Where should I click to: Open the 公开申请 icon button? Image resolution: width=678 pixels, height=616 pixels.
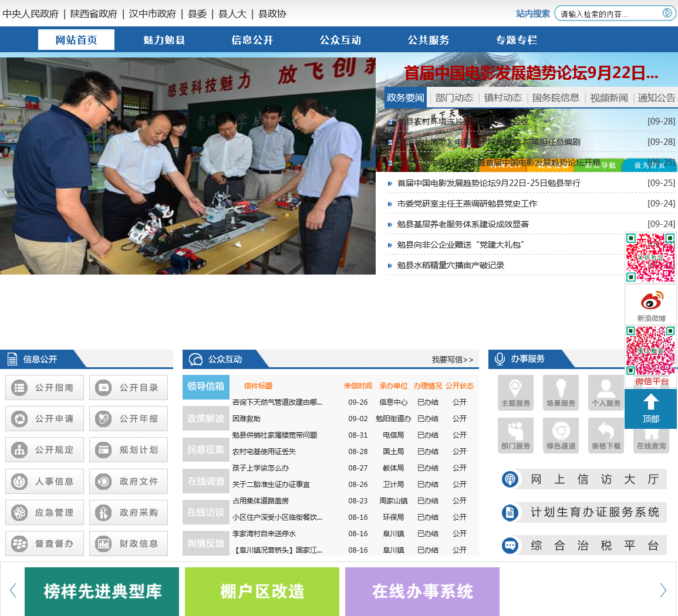[x=45, y=418]
